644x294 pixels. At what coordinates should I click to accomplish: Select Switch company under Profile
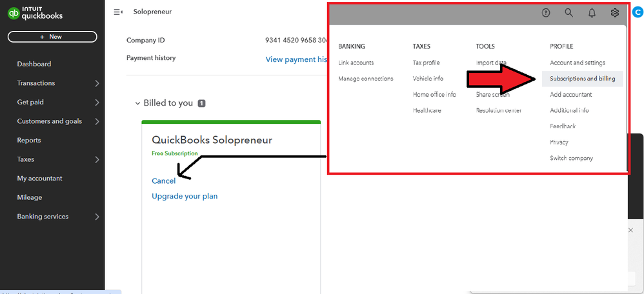571,158
